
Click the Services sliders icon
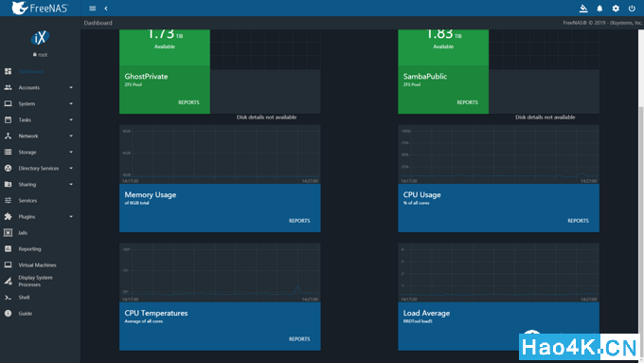click(8, 201)
